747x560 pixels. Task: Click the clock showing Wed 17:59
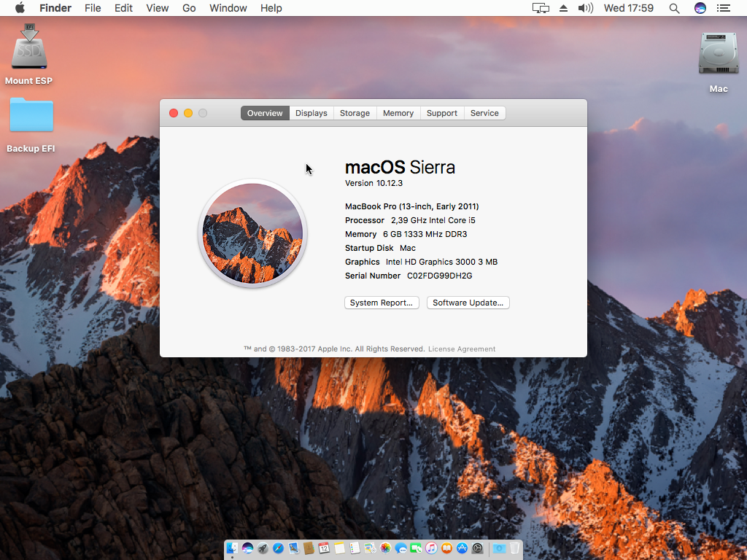pos(629,8)
